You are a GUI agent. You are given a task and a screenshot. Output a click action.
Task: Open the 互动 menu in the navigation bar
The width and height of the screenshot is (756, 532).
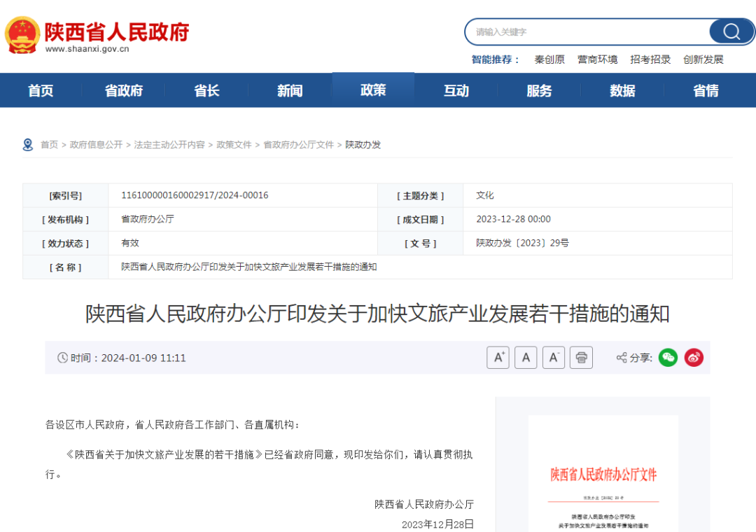click(x=456, y=90)
